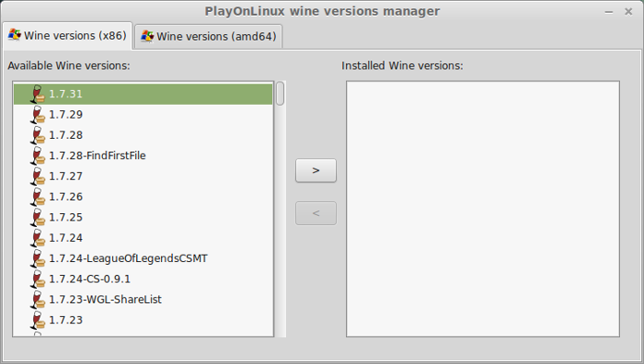Click the wine glass icon beside 1.7.29
This screenshot has height=364, width=644.
click(38, 115)
